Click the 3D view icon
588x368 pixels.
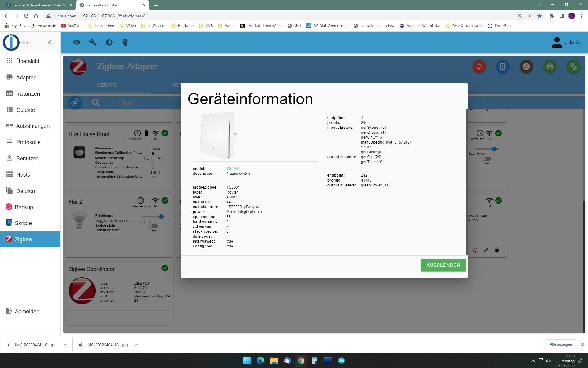[x=75, y=103]
